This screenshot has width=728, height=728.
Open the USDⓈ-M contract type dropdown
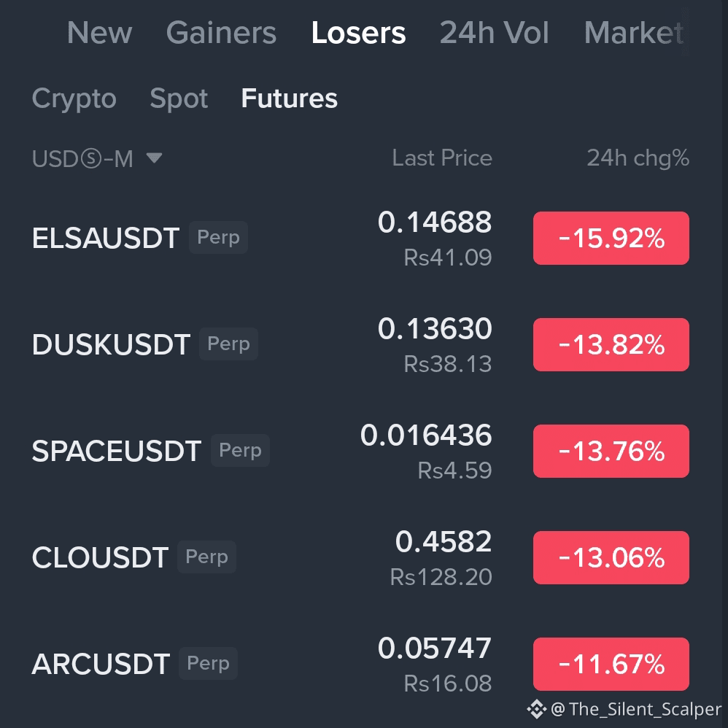click(84, 158)
